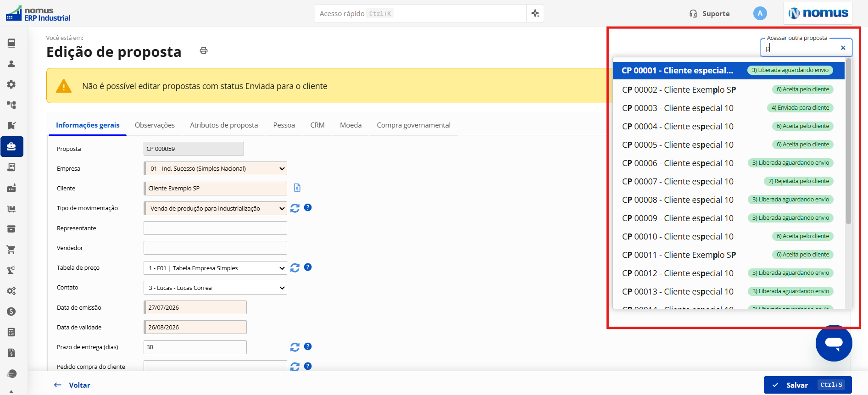
Task: Click the Voltar link
Action: click(x=72, y=385)
